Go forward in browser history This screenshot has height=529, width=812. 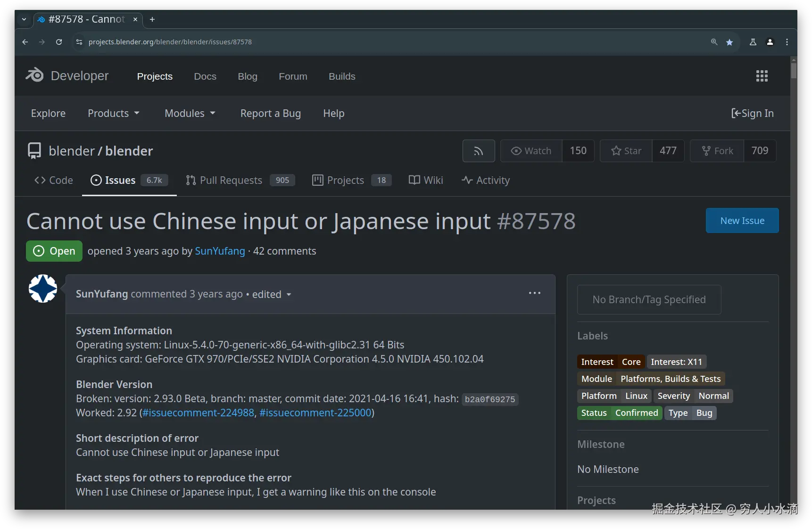tap(42, 42)
